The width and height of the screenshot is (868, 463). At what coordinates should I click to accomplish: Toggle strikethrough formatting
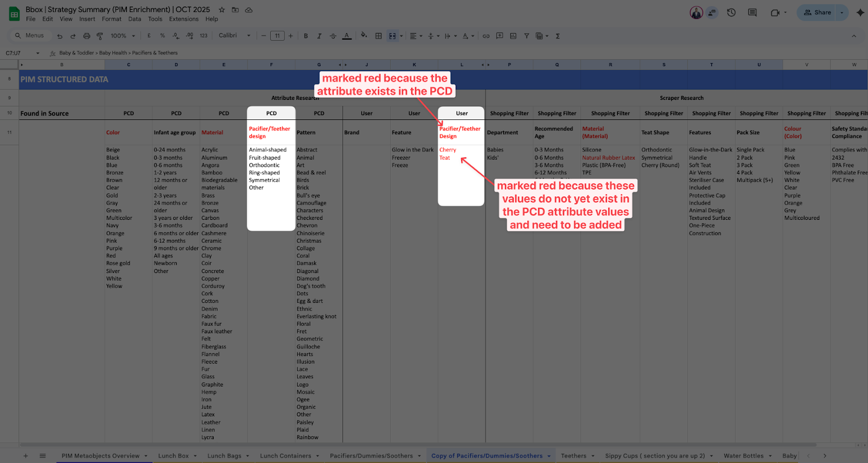tap(333, 36)
